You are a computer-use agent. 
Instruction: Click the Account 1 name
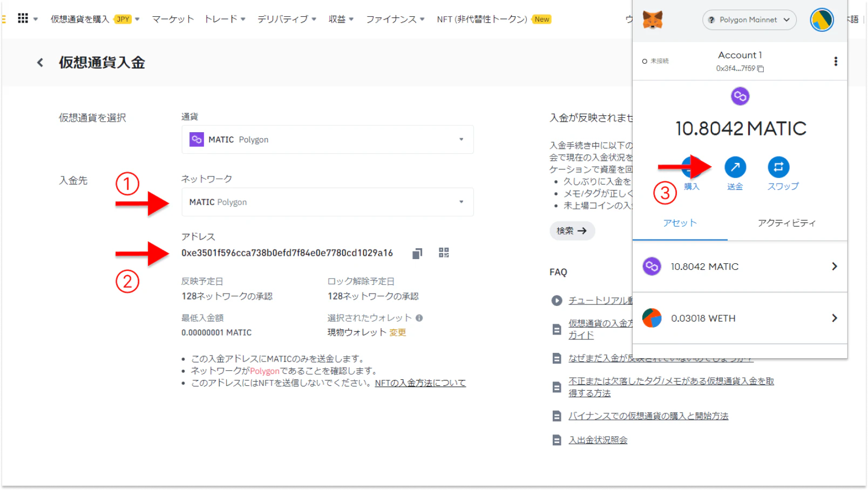pyautogui.click(x=740, y=55)
